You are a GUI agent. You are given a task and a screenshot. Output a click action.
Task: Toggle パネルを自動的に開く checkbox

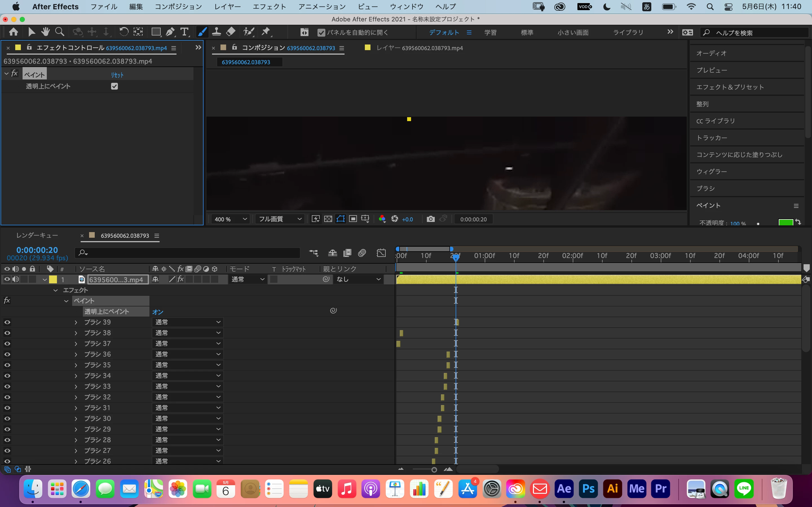[x=321, y=32]
